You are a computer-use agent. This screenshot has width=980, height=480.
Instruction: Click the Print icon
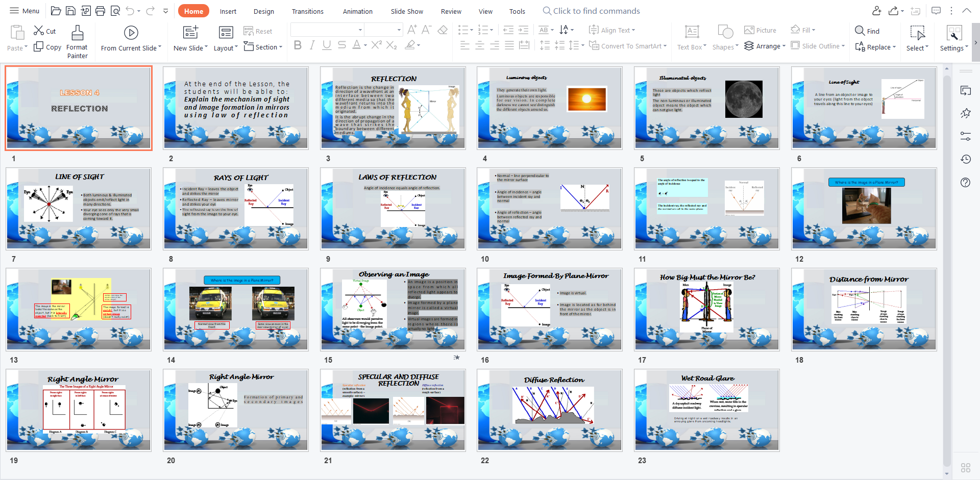coord(101,11)
